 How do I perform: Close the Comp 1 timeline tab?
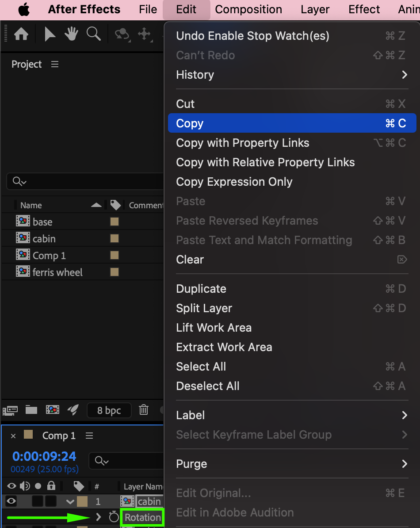pyautogui.click(x=13, y=436)
